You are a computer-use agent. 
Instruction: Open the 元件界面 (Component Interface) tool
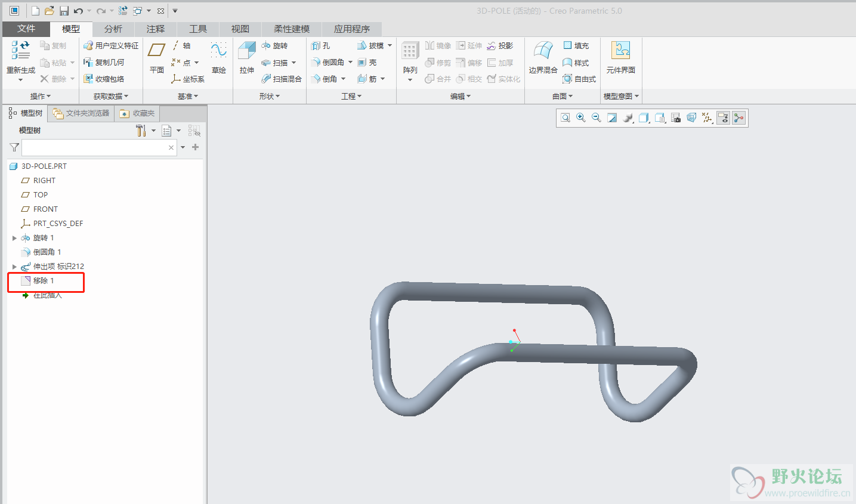(621, 58)
